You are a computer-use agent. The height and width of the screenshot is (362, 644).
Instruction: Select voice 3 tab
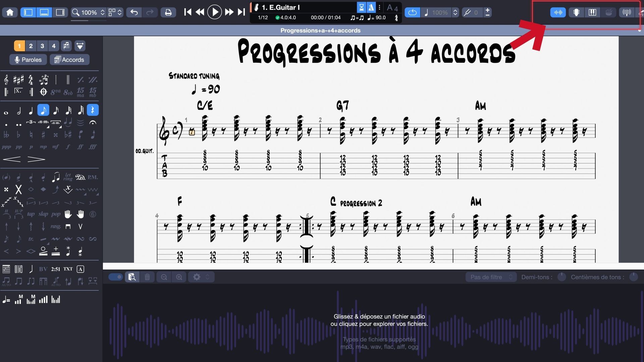[x=42, y=46]
